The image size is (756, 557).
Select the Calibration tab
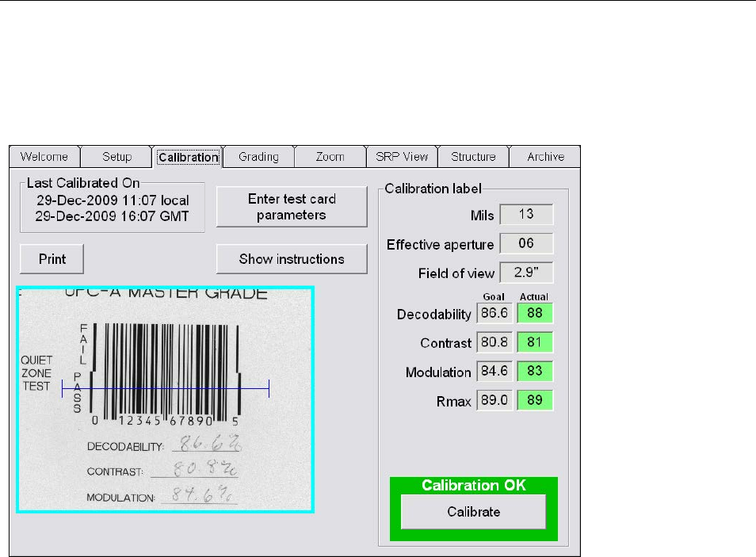pyautogui.click(x=189, y=157)
